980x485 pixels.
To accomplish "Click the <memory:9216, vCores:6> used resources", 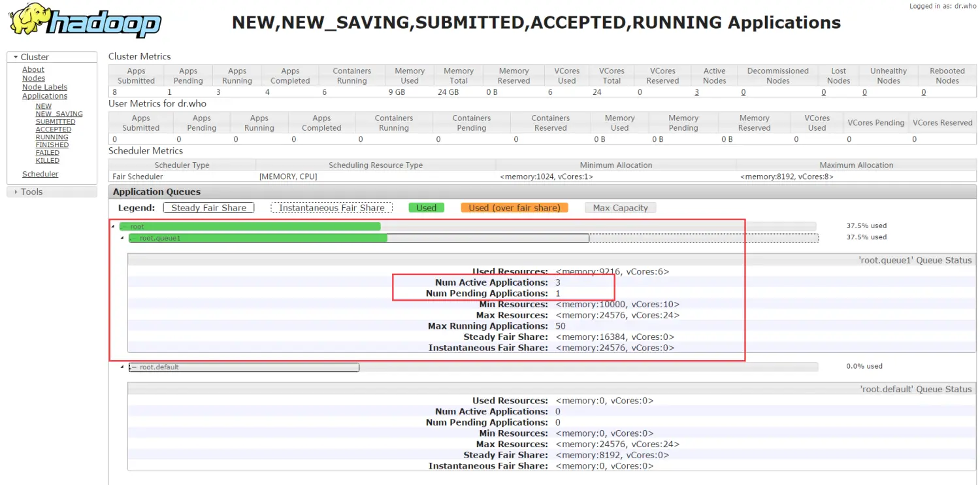I will tap(612, 272).
